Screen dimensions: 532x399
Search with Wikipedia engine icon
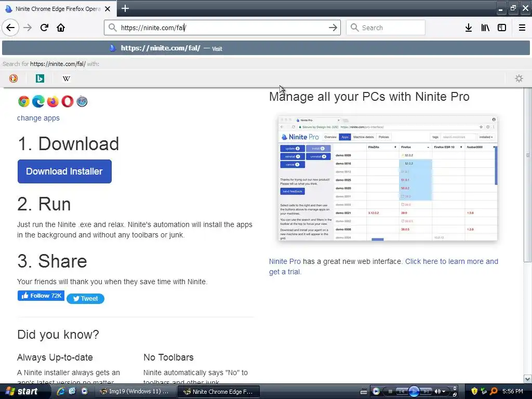pyautogui.click(x=66, y=78)
